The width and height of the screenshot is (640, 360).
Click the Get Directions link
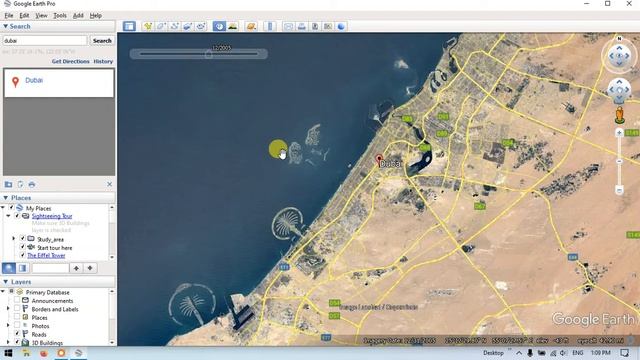click(x=70, y=61)
